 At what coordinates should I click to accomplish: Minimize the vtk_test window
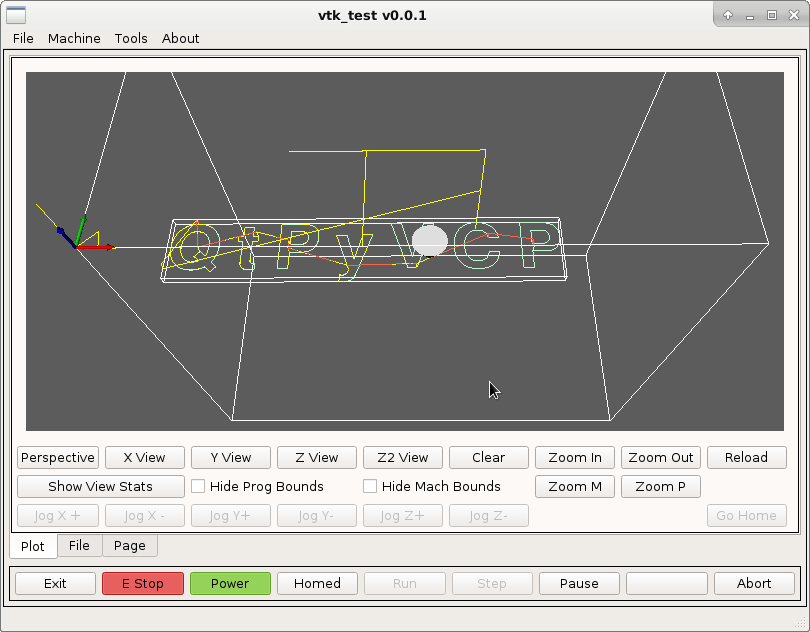tap(750, 16)
